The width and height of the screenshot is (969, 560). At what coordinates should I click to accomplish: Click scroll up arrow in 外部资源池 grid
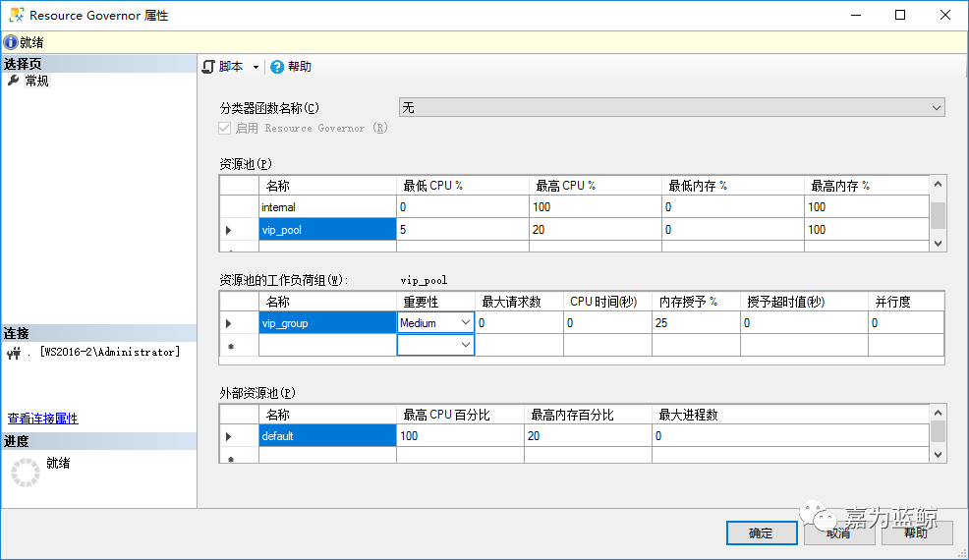point(939,413)
